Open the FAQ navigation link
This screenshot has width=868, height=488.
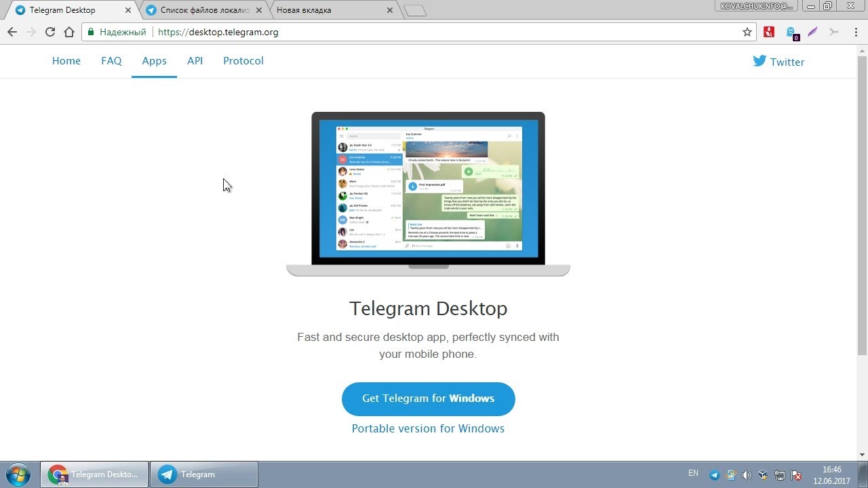111,61
